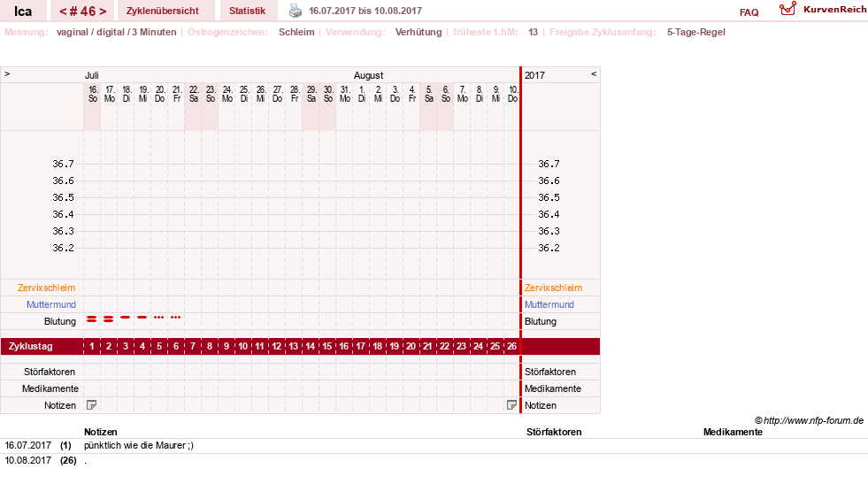The height and width of the screenshot is (484, 868).
Task: Click the right Zervixschleim label
Action: [553, 288]
